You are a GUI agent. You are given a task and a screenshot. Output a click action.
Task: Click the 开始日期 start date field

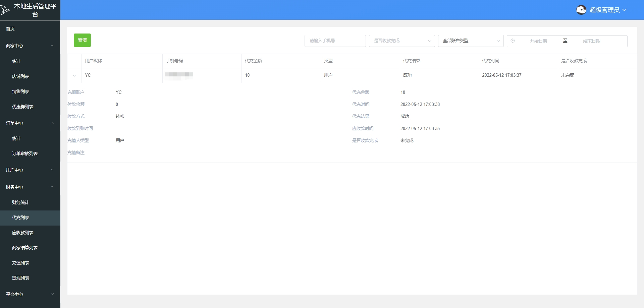coord(538,41)
